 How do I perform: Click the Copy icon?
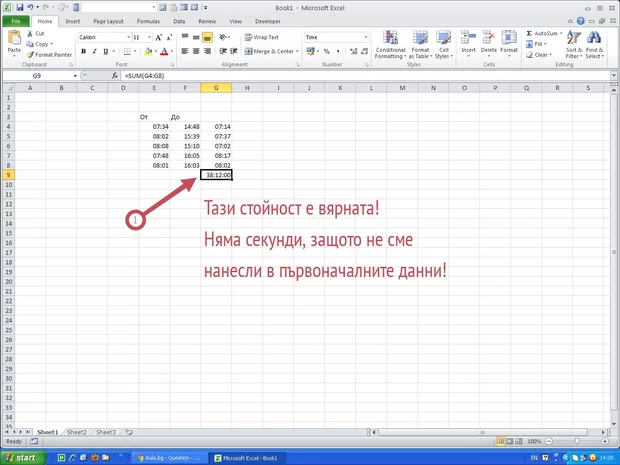coord(30,44)
